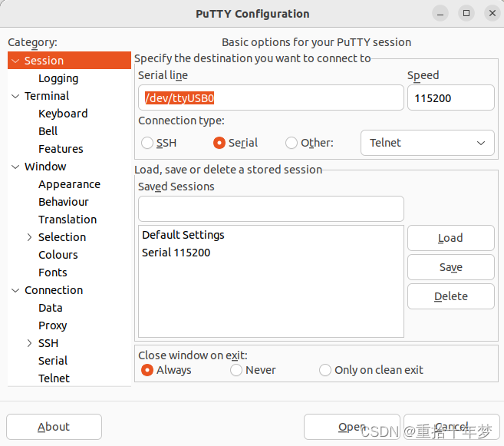Open the Telnet connection type dropdown
Screen dimensions: 504x446
click(x=427, y=143)
